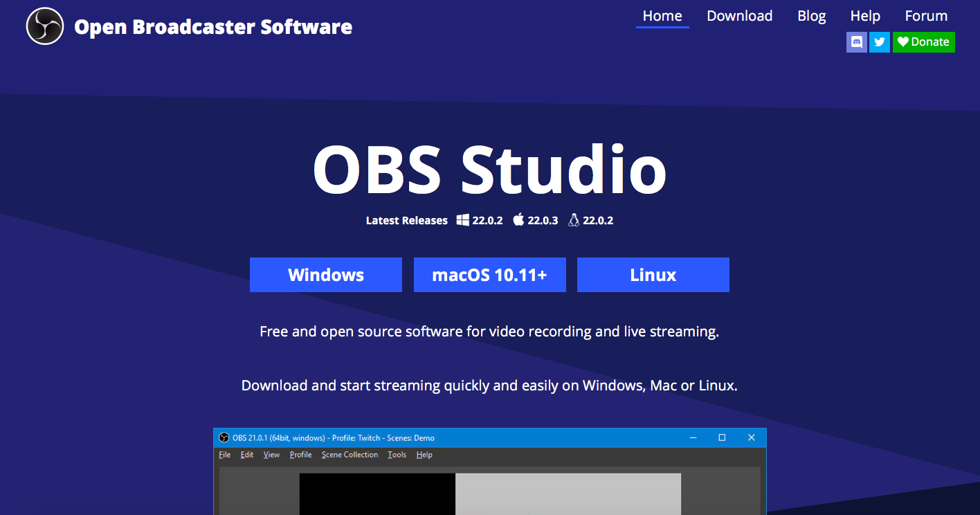Click the Apple logo beside 22.0.3
This screenshot has width=980, height=515.
pyautogui.click(x=518, y=220)
